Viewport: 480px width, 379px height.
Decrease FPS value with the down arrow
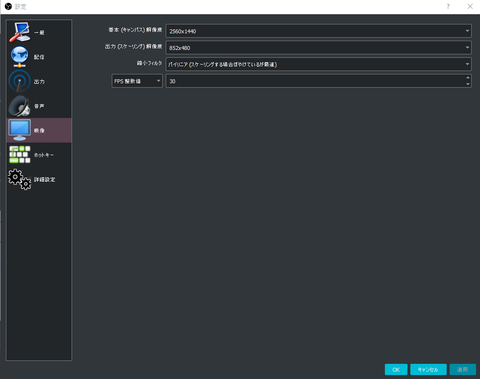pyautogui.click(x=468, y=84)
